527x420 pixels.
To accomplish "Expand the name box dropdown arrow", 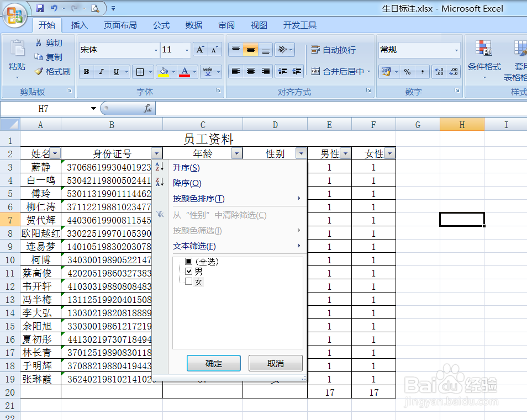I will [93, 108].
